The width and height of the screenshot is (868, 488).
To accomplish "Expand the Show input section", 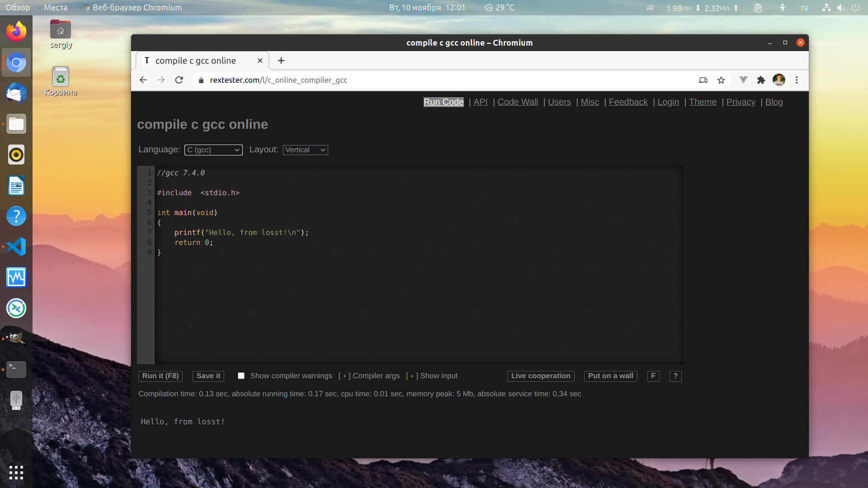I will (432, 376).
